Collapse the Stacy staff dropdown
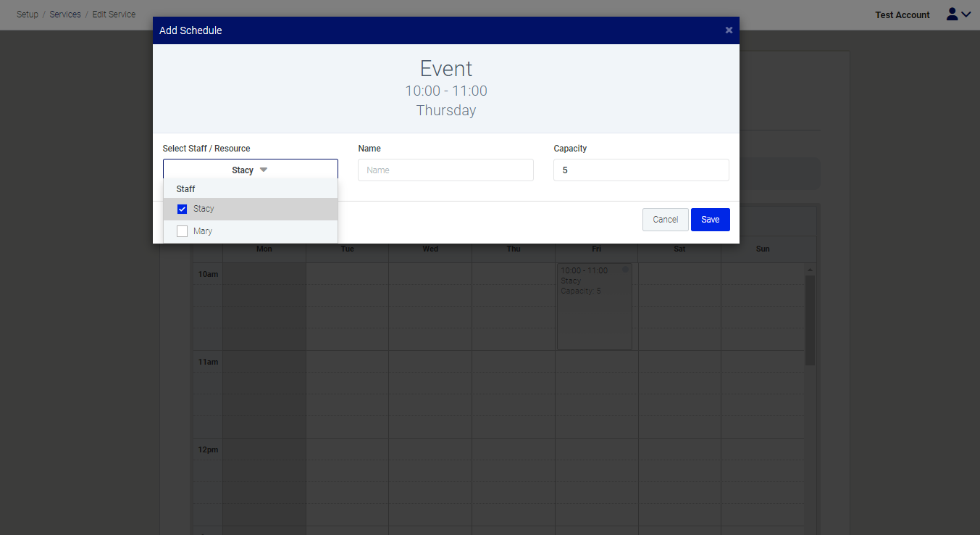The width and height of the screenshot is (980, 535). pyautogui.click(x=251, y=170)
